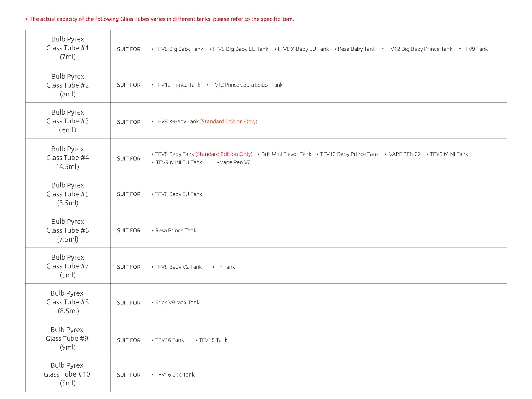This screenshot has width=532, height=399.
Task: Click the Vape Pen V2 entry
Action: pos(235,162)
